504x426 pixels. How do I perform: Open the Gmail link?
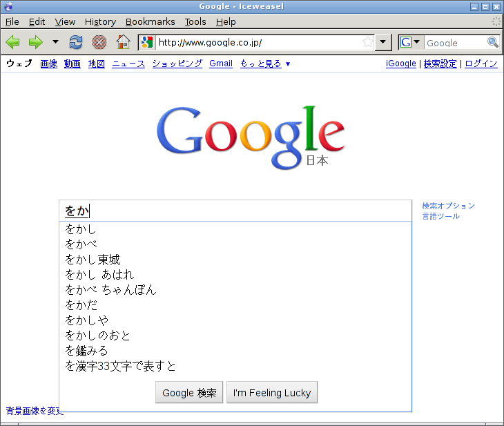tap(221, 64)
